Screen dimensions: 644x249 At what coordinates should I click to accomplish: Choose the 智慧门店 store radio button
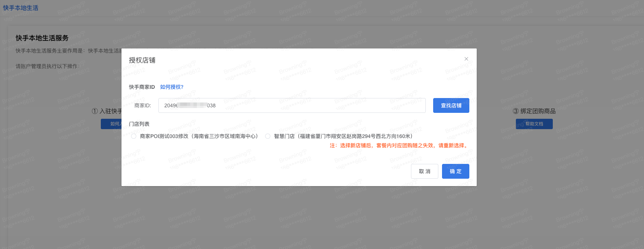(x=268, y=136)
